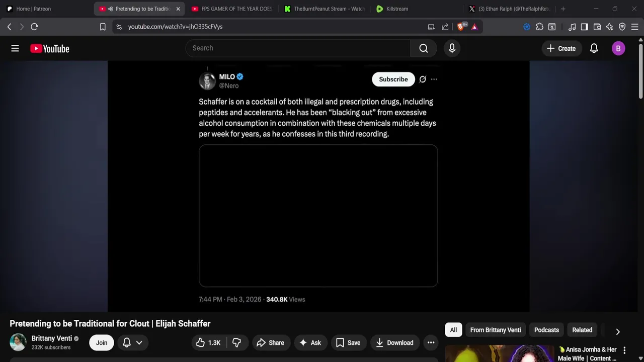Screen dimensions: 644x362
Task: Focus the YouTube Search field
Action: pyautogui.click(x=298, y=48)
